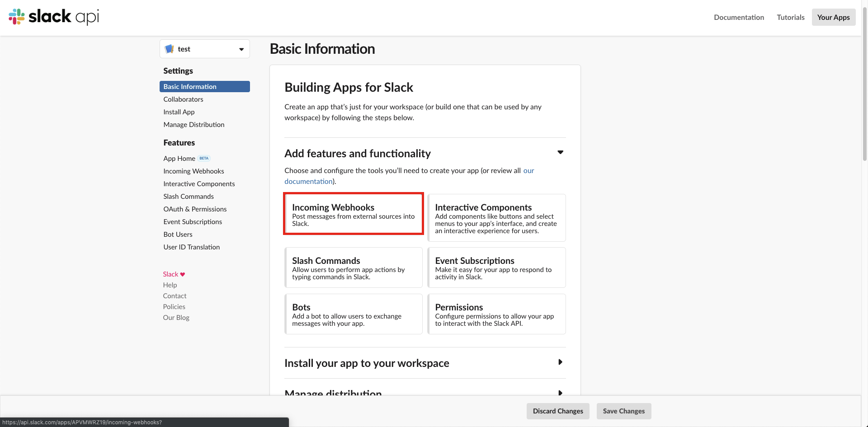This screenshot has width=868, height=427.
Task: Click the Slack API logo
Action: (54, 17)
